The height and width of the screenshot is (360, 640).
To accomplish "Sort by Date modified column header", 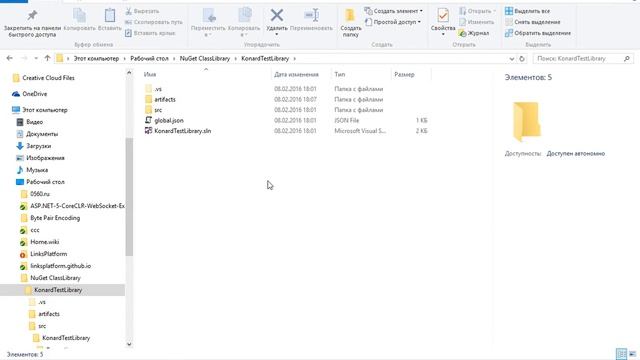I will click(296, 74).
